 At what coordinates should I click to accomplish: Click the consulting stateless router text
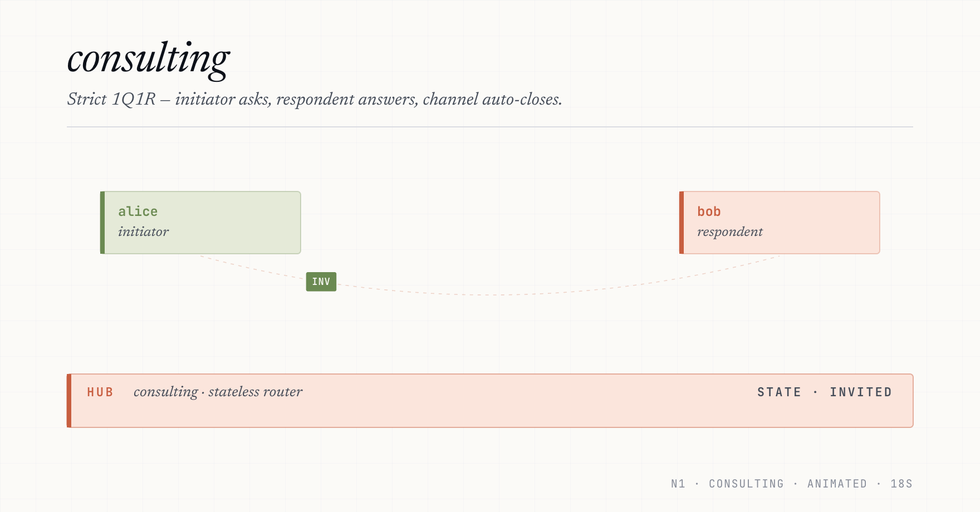(x=218, y=392)
